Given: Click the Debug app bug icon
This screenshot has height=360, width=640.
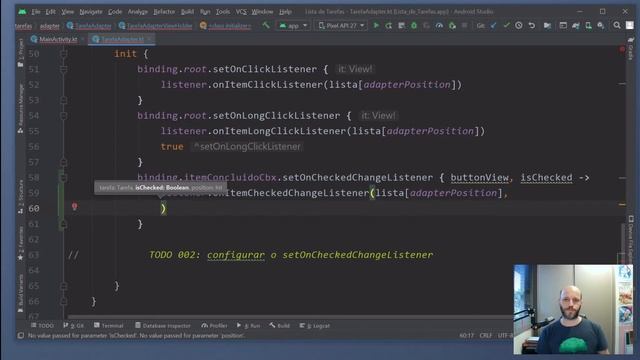Looking at the screenshot, I should coord(414,26).
